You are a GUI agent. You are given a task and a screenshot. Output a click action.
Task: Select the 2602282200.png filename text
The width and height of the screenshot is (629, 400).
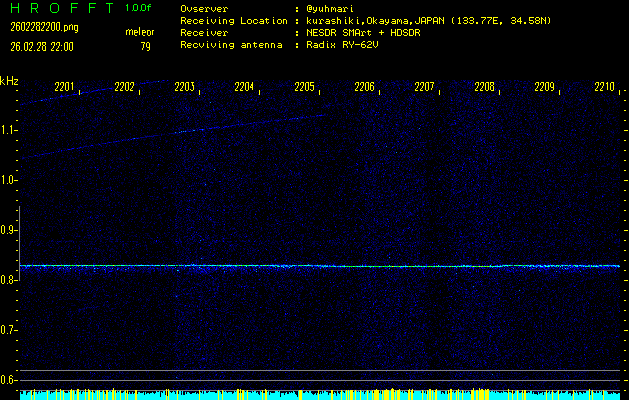[x=37, y=27]
